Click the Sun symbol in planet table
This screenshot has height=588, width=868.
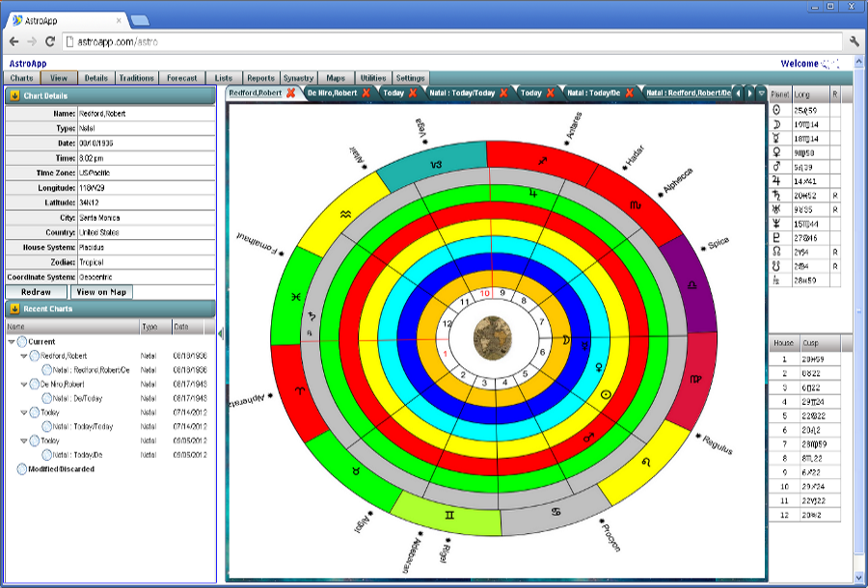coord(777,110)
